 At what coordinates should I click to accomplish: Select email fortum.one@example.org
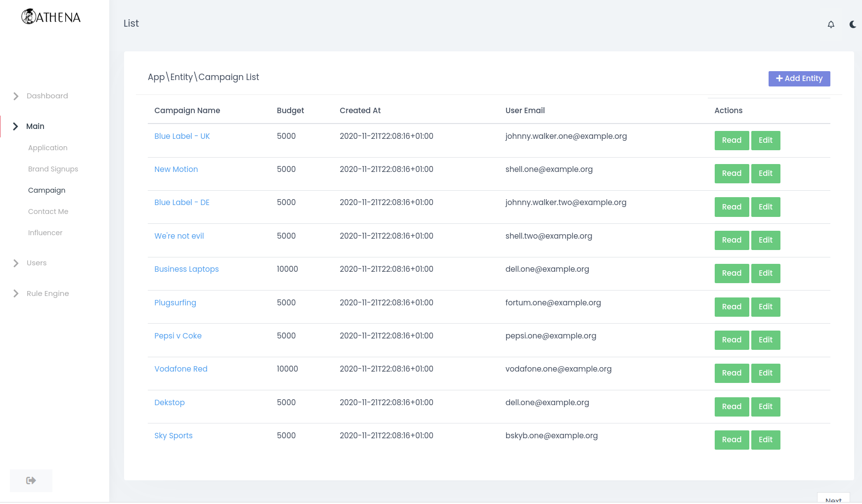click(x=553, y=302)
